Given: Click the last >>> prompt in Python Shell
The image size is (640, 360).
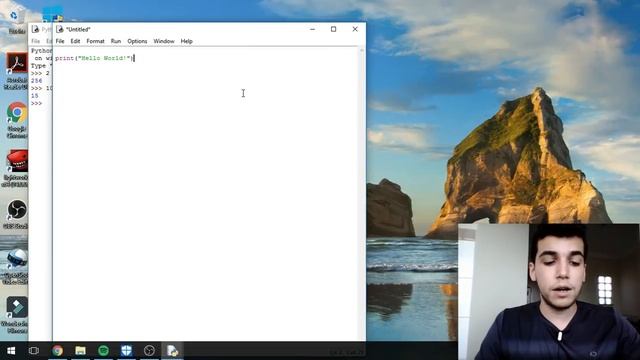Looking at the screenshot, I should (36, 103).
